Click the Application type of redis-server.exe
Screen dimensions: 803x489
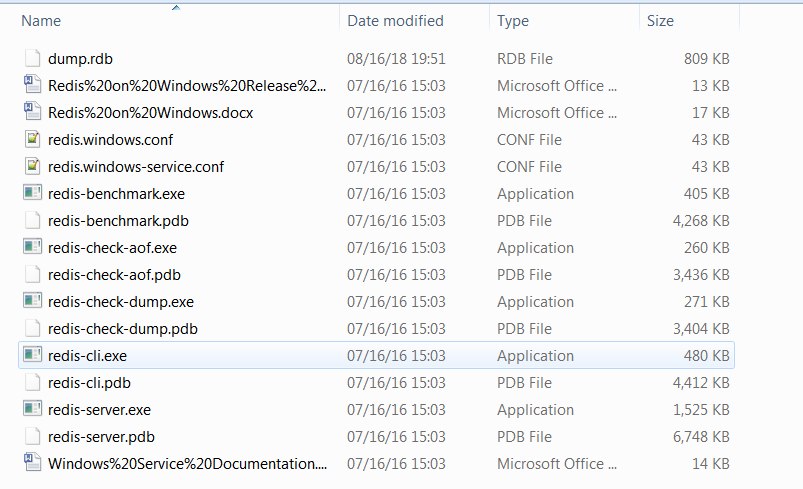tap(535, 410)
